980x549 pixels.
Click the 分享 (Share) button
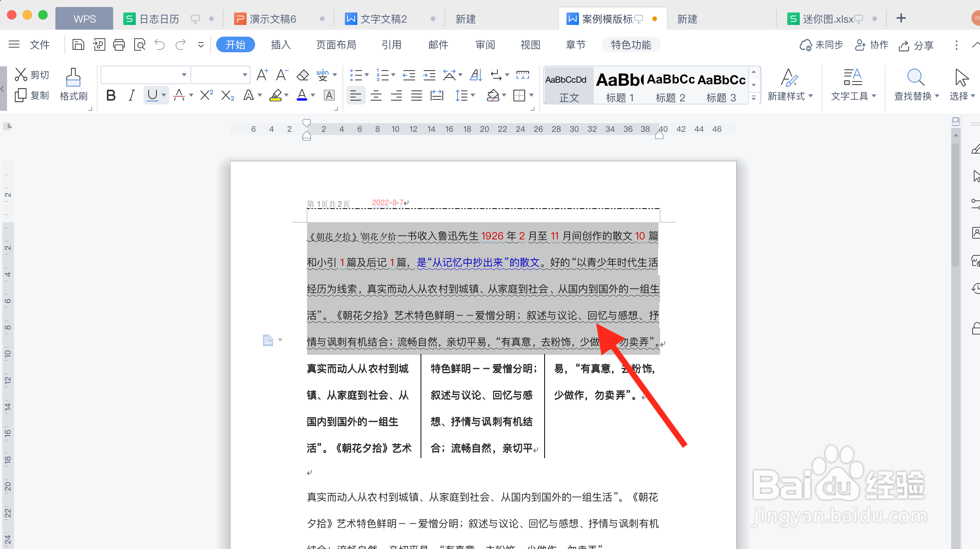[916, 45]
